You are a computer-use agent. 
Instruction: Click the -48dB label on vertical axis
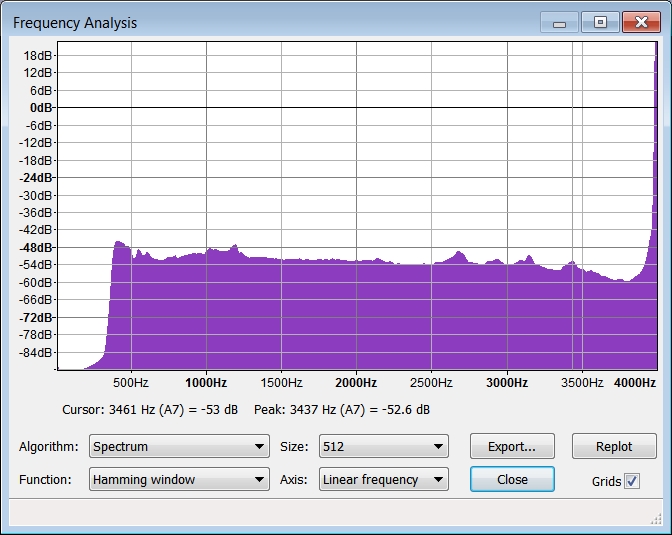tap(39, 248)
